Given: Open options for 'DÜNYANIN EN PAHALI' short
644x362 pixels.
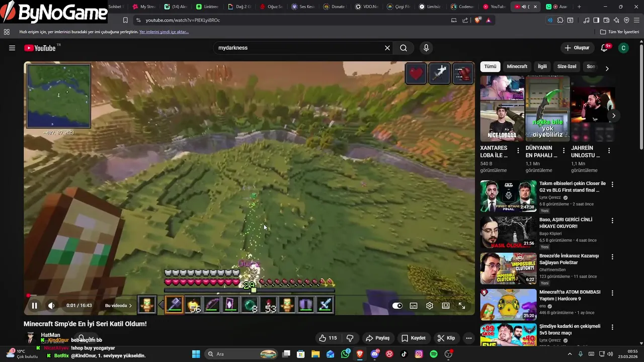Looking at the screenshot, I should (563, 151).
